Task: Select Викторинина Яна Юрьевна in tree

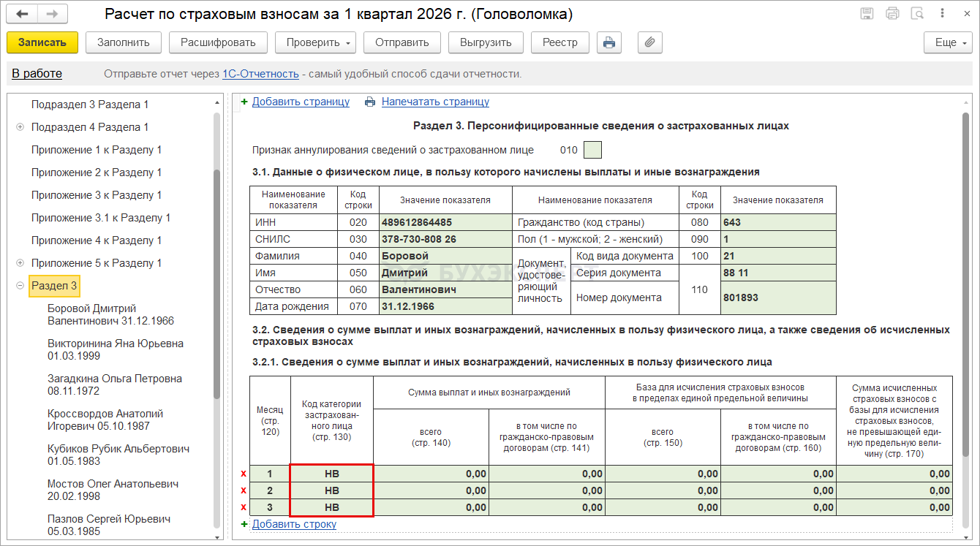Action: point(115,349)
